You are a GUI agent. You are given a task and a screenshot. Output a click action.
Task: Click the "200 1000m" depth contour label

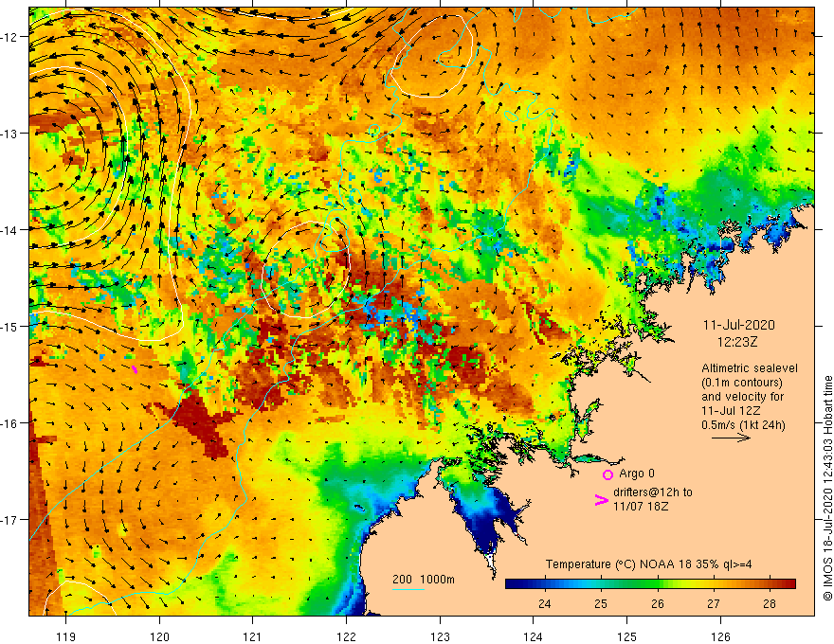(424, 580)
